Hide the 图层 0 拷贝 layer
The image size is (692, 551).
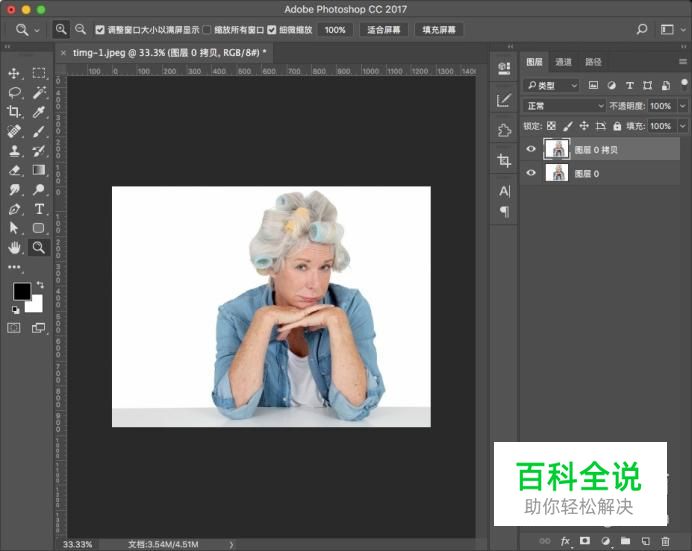pyautogui.click(x=531, y=149)
